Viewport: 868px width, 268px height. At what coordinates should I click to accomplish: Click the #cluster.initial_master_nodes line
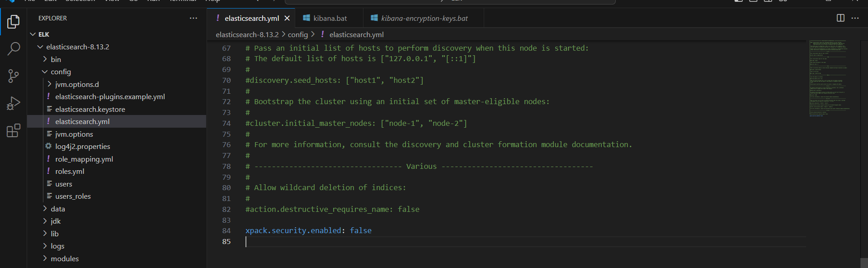coord(356,123)
